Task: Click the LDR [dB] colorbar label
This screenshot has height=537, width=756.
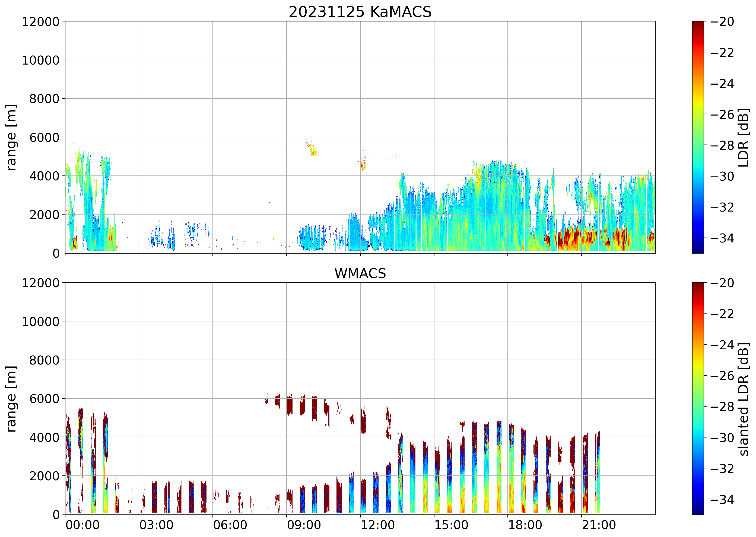Action: [744, 137]
